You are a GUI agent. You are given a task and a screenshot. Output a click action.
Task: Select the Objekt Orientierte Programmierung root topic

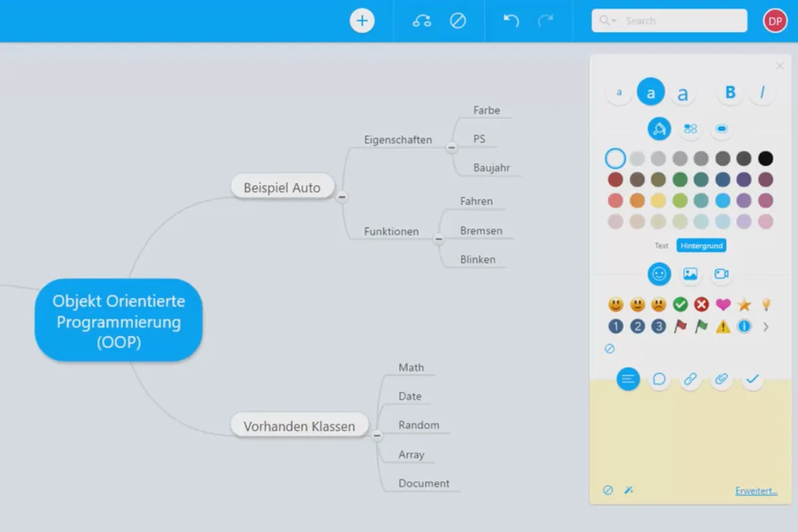tap(118, 321)
